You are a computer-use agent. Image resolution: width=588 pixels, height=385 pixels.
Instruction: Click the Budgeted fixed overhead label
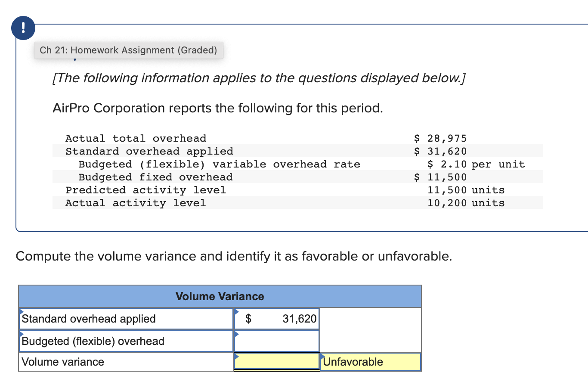coord(155,177)
